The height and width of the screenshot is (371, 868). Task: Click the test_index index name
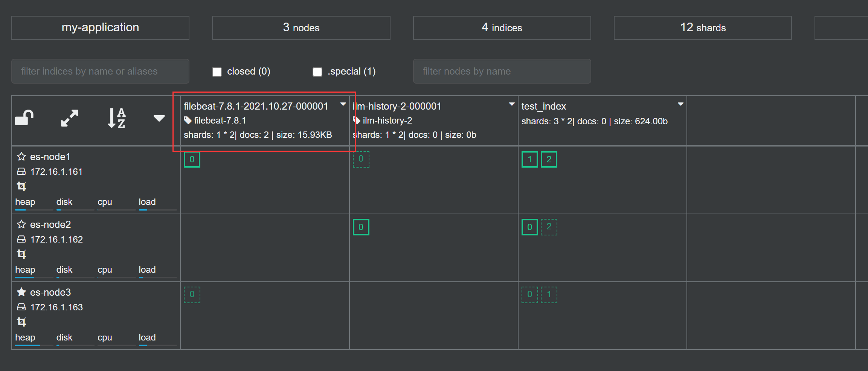(x=544, y=107)
